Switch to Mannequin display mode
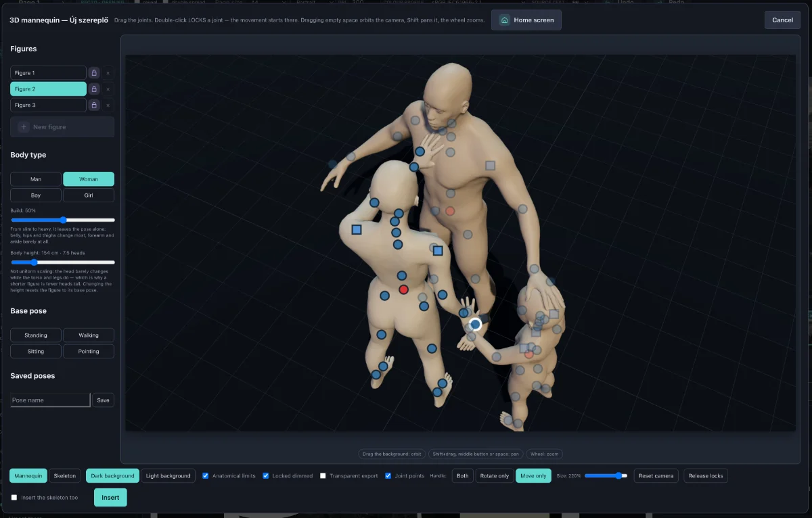 click(28, 475)
